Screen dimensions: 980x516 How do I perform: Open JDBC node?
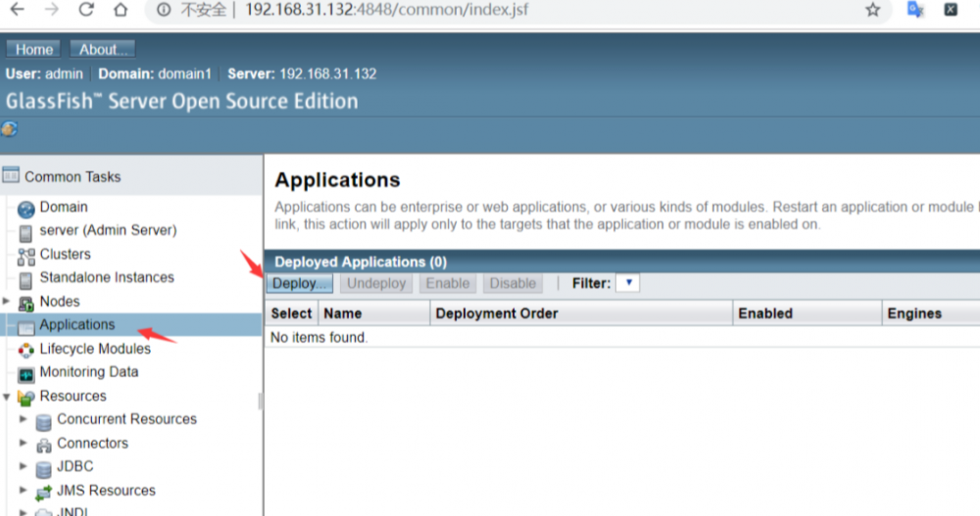click(x=75, y=467)
